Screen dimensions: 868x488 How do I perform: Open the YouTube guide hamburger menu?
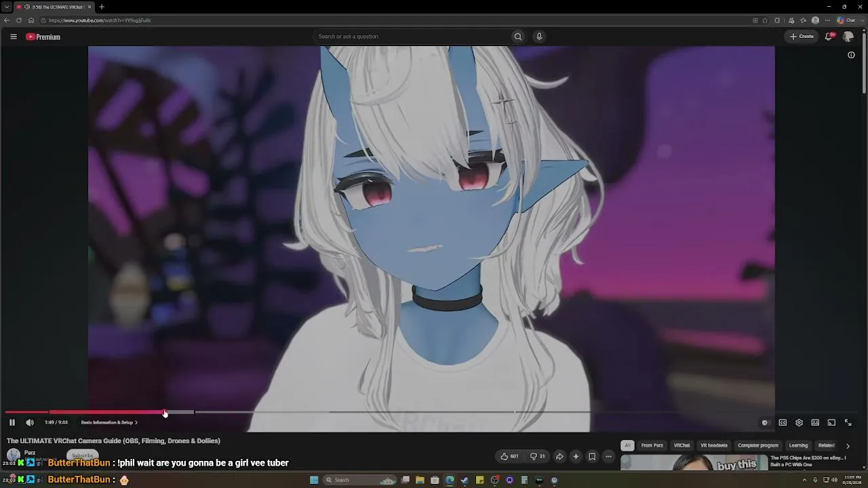13,37
